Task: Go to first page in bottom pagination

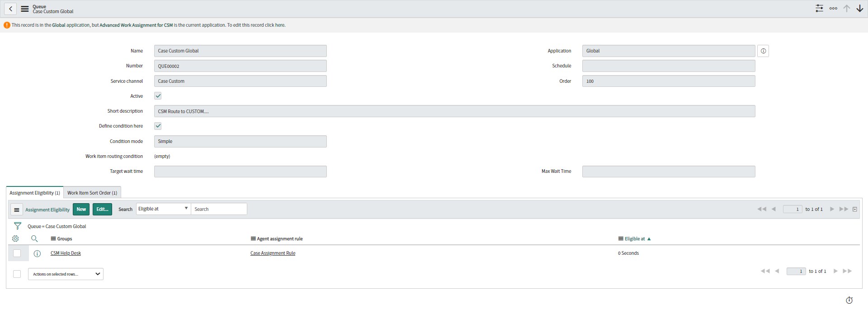Action: pos(765,271)
